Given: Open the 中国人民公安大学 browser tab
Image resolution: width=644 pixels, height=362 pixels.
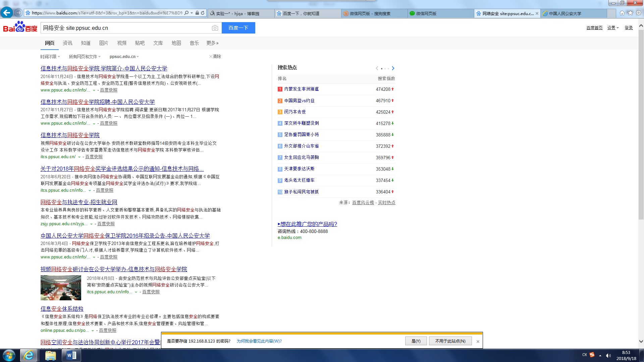Looking at the screenshot, I should click(x=565, y=13).
